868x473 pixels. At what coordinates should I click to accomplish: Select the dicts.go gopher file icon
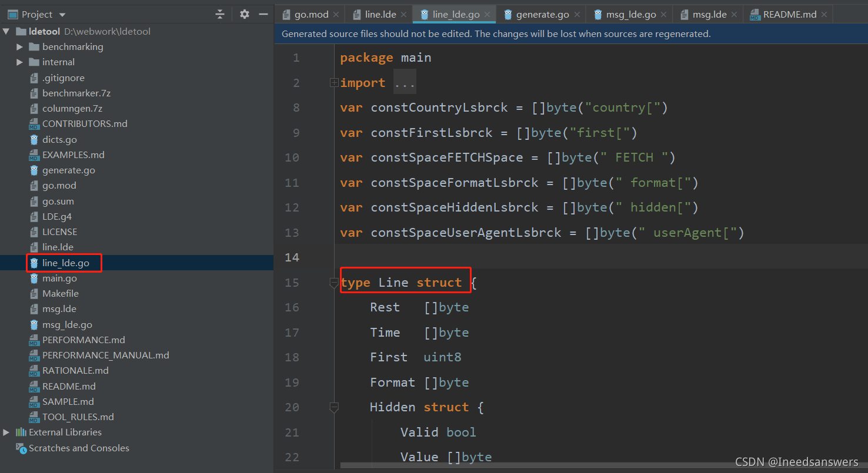click(x=34, y=139)
